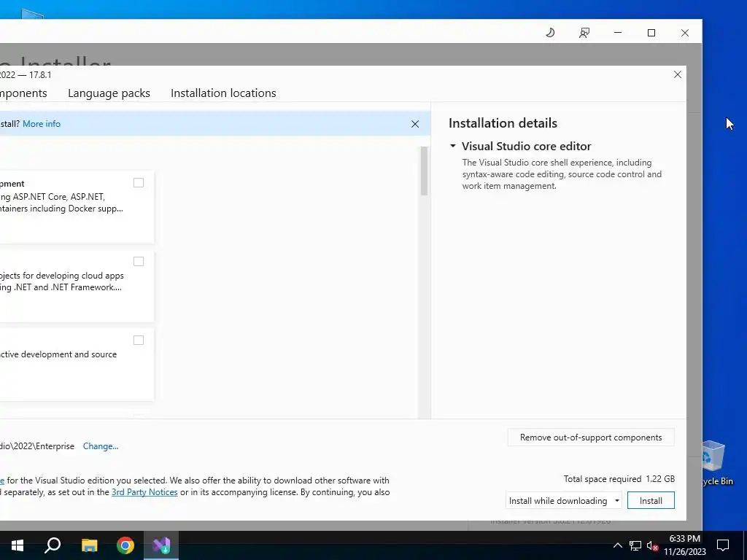Viewport: 747px width, 560px height.
Task: Click the taskbar clock showing 6:33 PM
Action: coord(684,545)
